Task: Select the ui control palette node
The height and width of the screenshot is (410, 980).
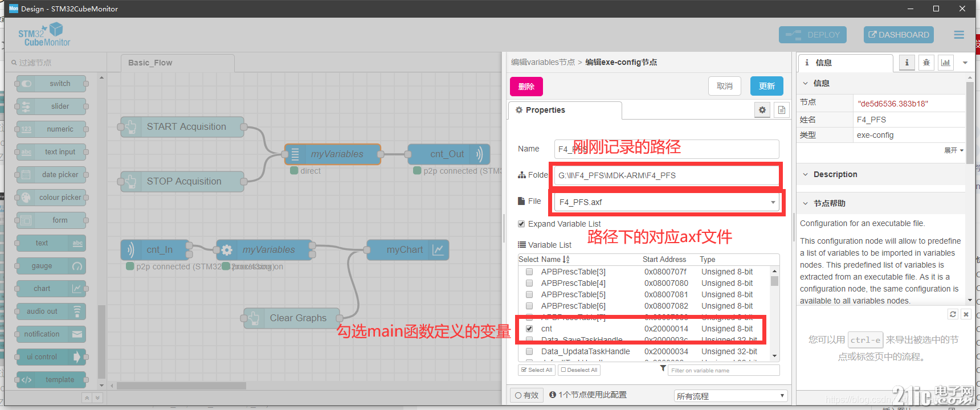Action: click(51, 357)
